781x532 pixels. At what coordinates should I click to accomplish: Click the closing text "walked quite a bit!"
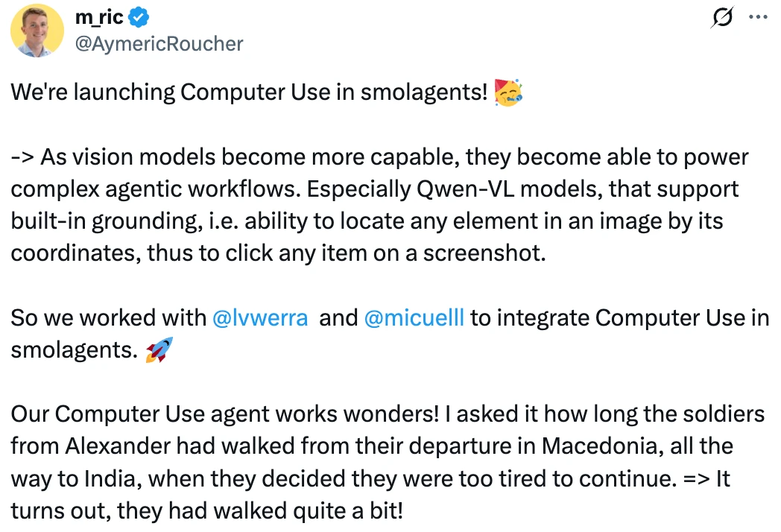click(308, 511)
